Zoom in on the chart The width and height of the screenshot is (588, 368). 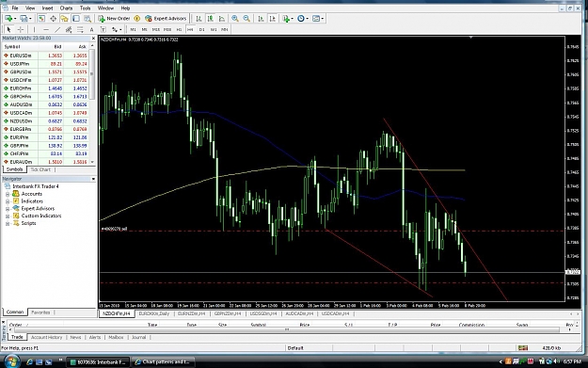pos(235,19)
